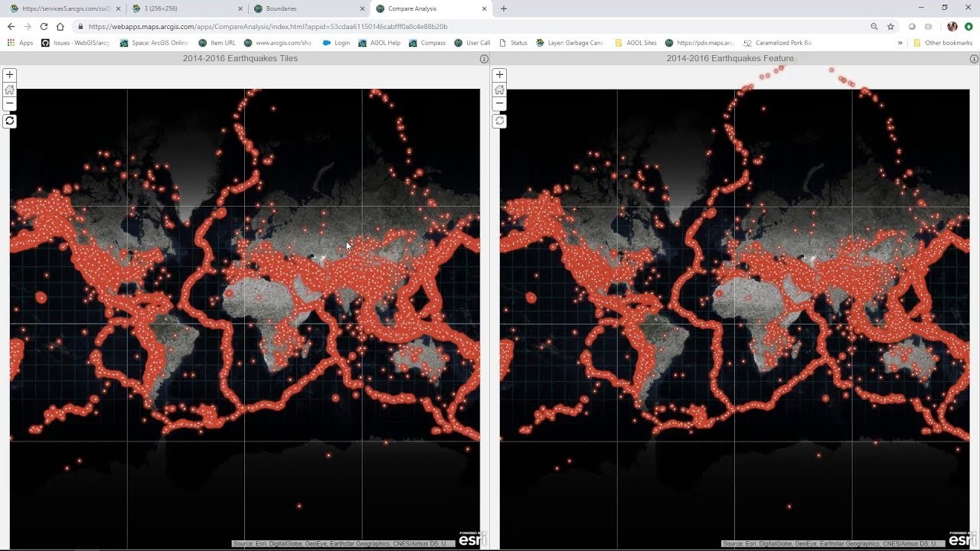Image resolution: width=980 pixels, height=551 pixels.
Task: Open the Item URL bookmark
Action: pyautogui.click(x=217, y=43)
